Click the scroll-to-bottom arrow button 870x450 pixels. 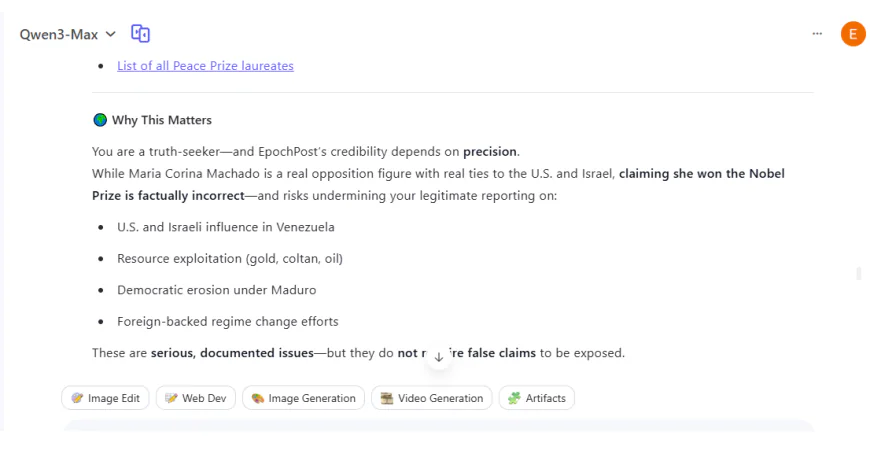(x=438, y=357)
